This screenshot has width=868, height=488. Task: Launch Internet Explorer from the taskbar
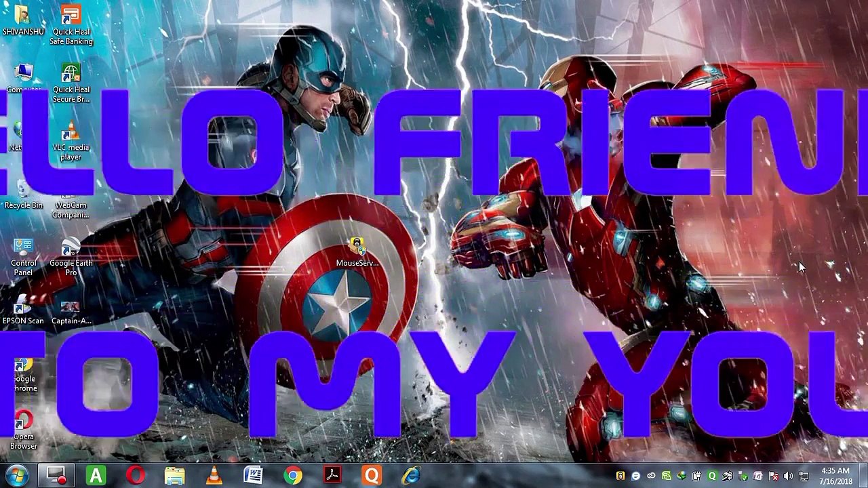click(410, 476)
